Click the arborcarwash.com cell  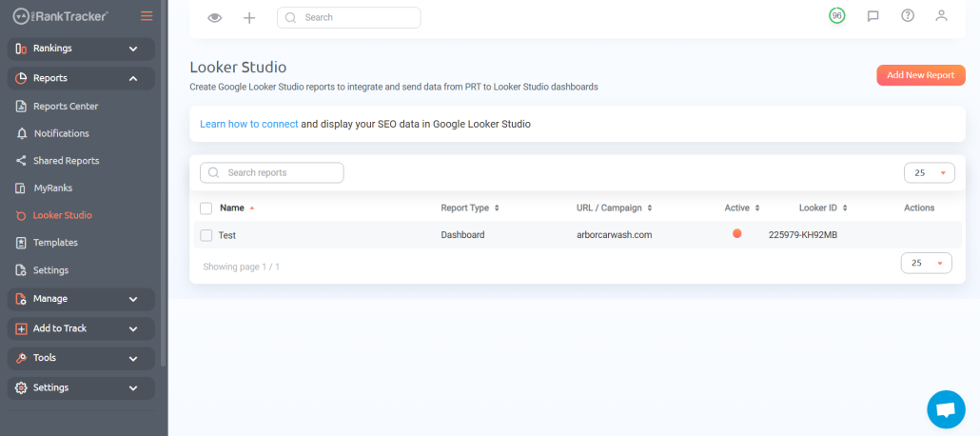(x=615, y=235)
